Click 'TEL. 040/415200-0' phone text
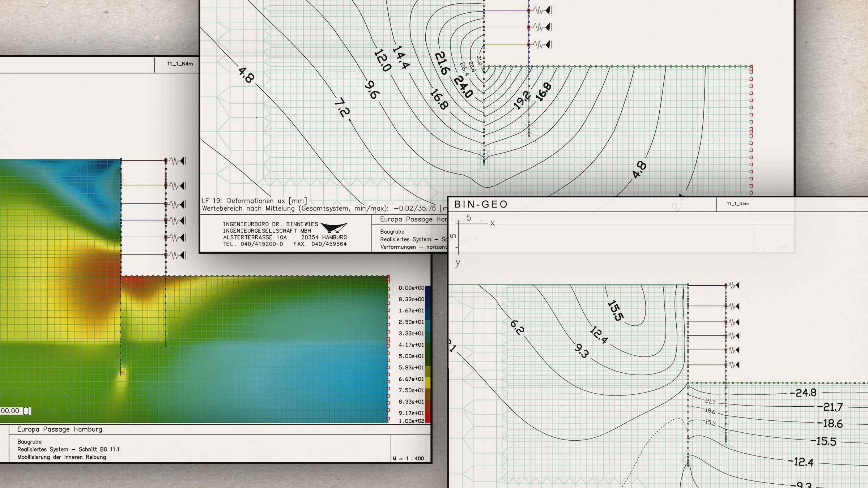 tap(253, 244)
